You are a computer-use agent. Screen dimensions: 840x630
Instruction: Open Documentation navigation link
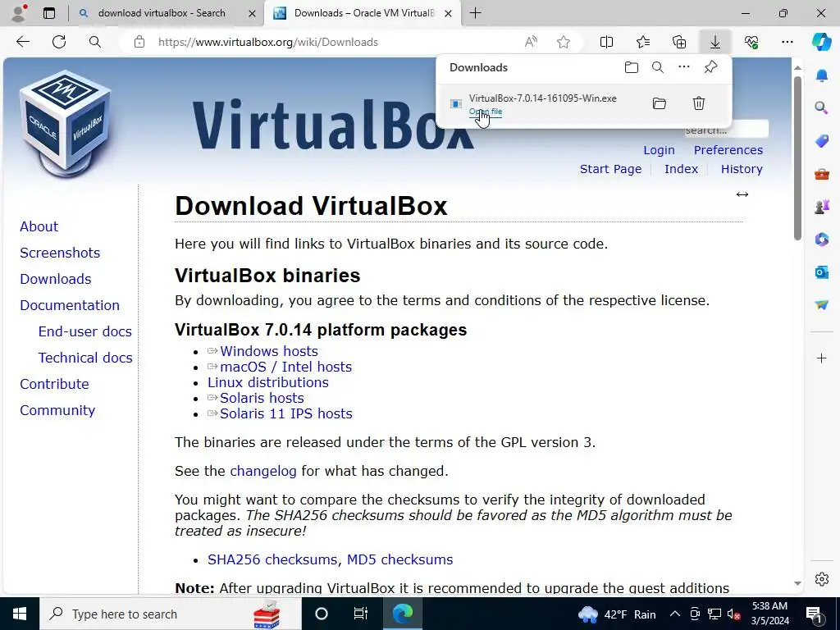pos(70,305)
